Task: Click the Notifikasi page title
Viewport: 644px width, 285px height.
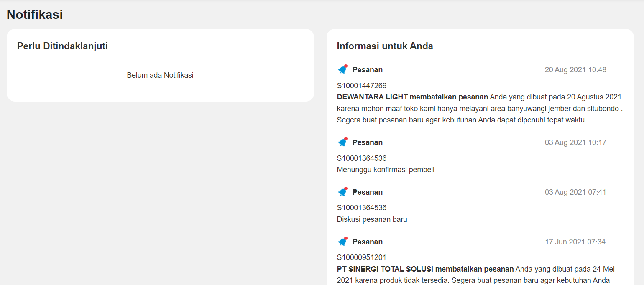Action: coord(35,15)
